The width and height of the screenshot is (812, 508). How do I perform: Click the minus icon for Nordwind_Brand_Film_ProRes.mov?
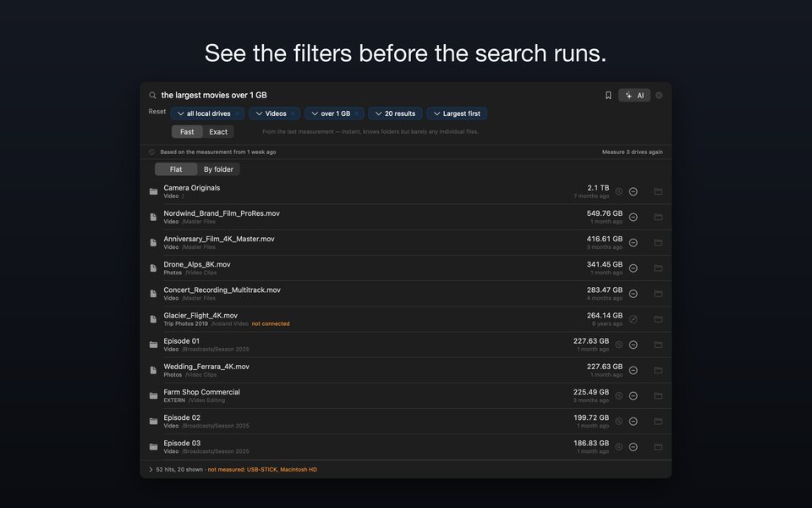pos(633,218)
